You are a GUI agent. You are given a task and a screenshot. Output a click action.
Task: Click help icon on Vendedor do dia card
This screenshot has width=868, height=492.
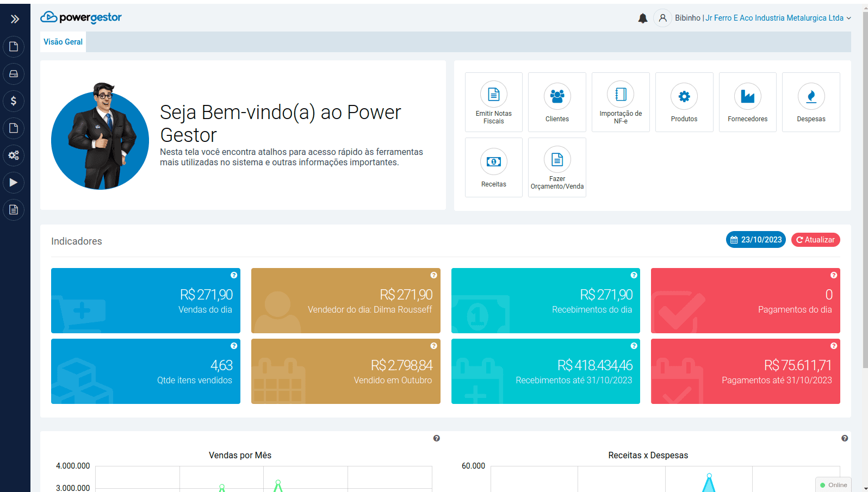[x=433, y=275]
